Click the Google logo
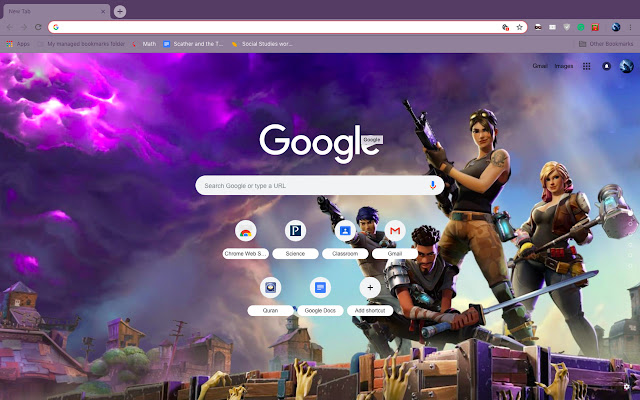Image resolution: width=640 pixels, height=400 pixels. coord(320,144)
